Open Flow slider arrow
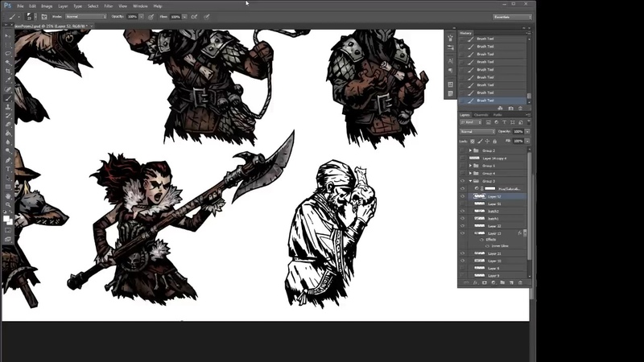This screenshot has width=644, height=362. click(184, 17)
